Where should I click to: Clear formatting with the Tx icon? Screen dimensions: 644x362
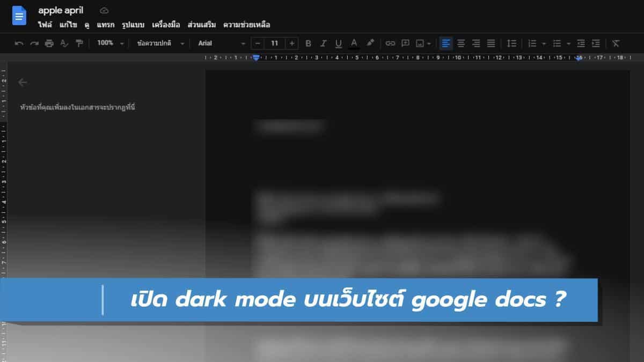(616, 43)
